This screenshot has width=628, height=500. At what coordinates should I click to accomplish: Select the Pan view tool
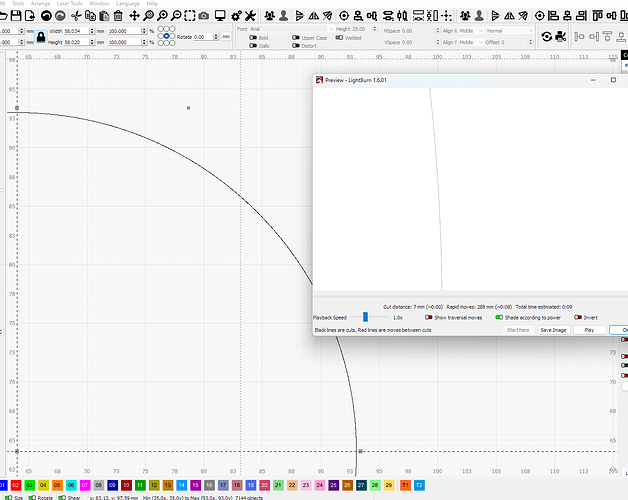135,16
